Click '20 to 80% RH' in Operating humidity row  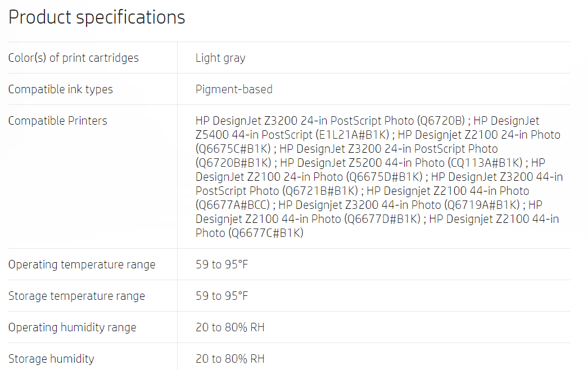pyautogui.click(x=230, y=328)
